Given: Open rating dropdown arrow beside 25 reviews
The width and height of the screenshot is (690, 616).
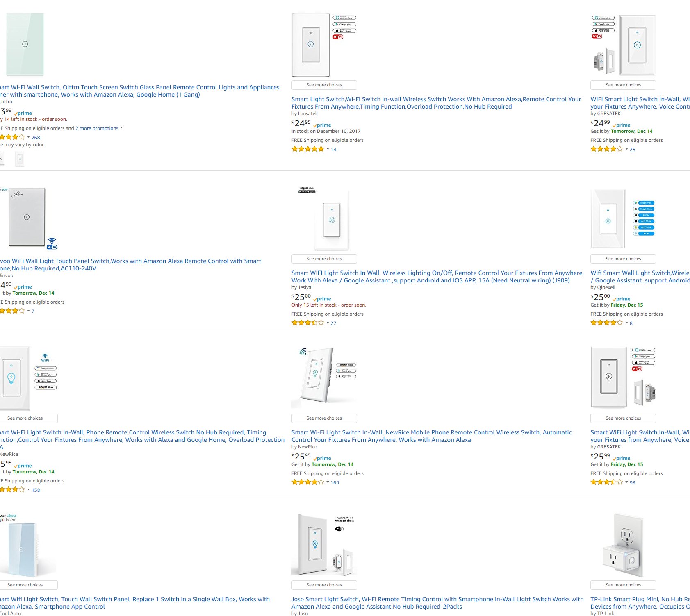Looking at the screenshot, I should [x=627, y=149].
